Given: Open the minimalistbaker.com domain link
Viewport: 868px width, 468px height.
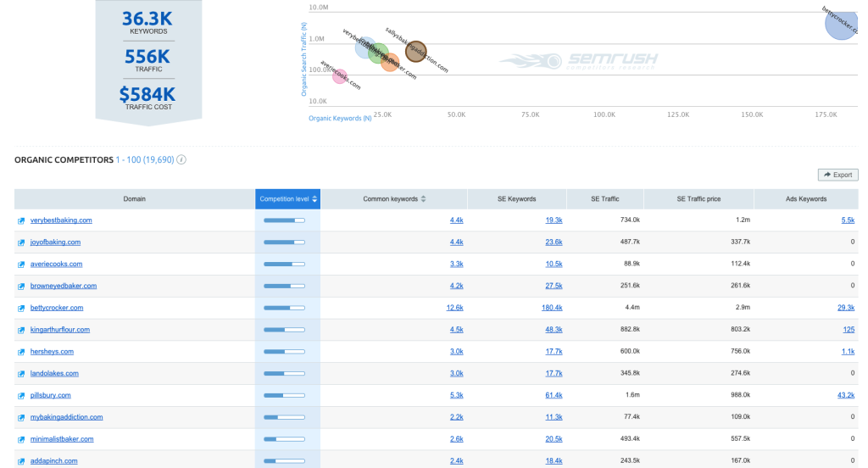Looking at the screenshot, I should click(x=61, y=438).
